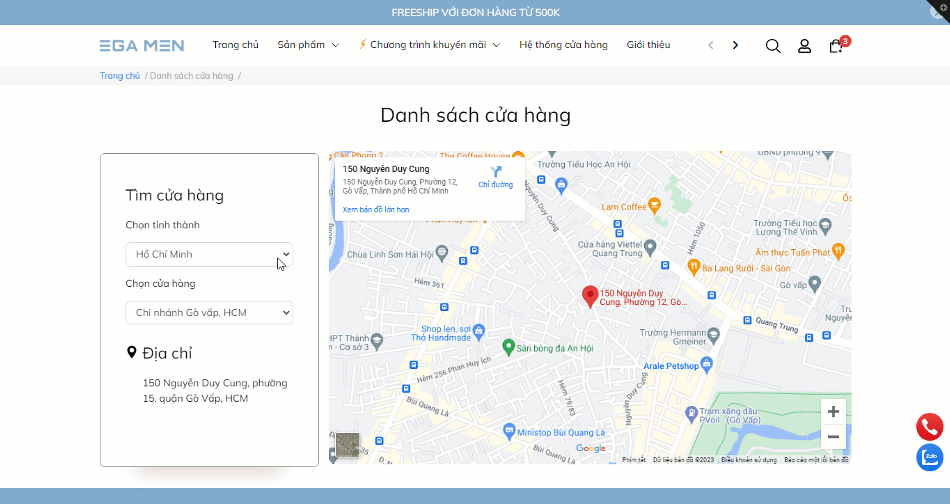
Task: Switch to satellite view thumbnail
Action: point(347,444)
